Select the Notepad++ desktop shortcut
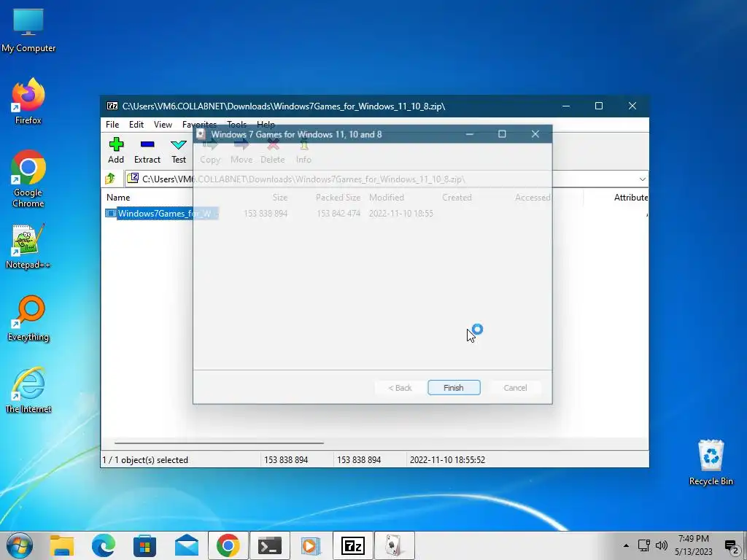 pos(28,246)
